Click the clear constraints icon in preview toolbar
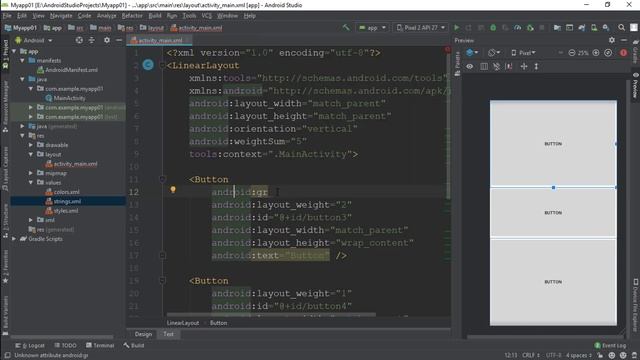The width and height of the screenshot is (640, 360). [496, 66]
